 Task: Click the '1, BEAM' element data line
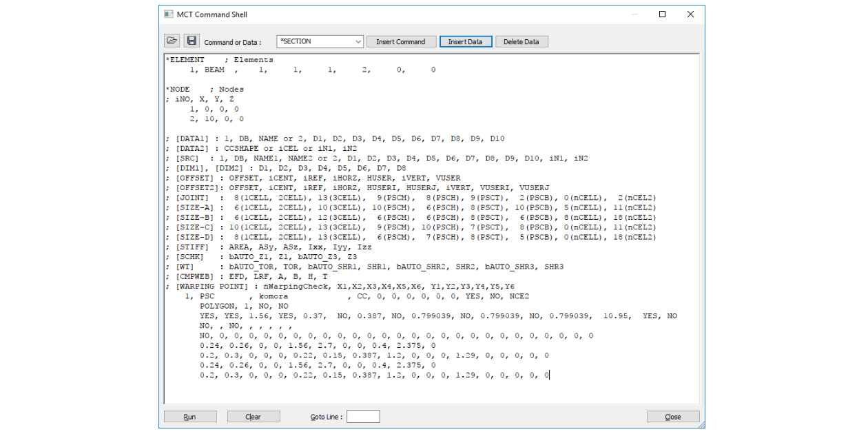click(207, 70)
